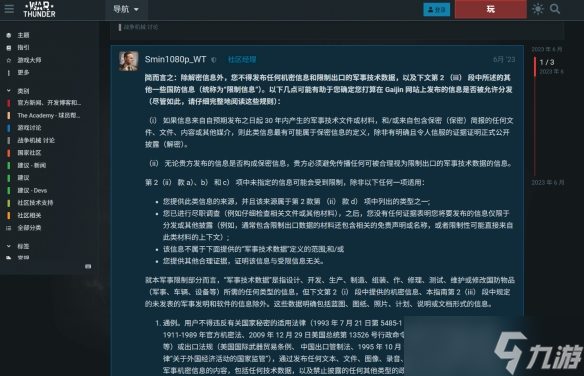The width and height of the screenshot is (584, 376).
Task: Open 指引 guidelines in sidebar
Action: tap(23, 48)
